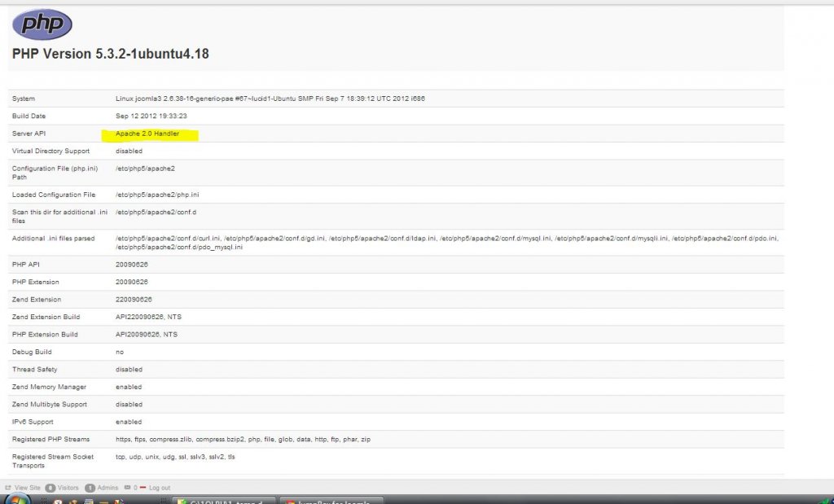Click the API220090626, NTS value

pos(148,317)
